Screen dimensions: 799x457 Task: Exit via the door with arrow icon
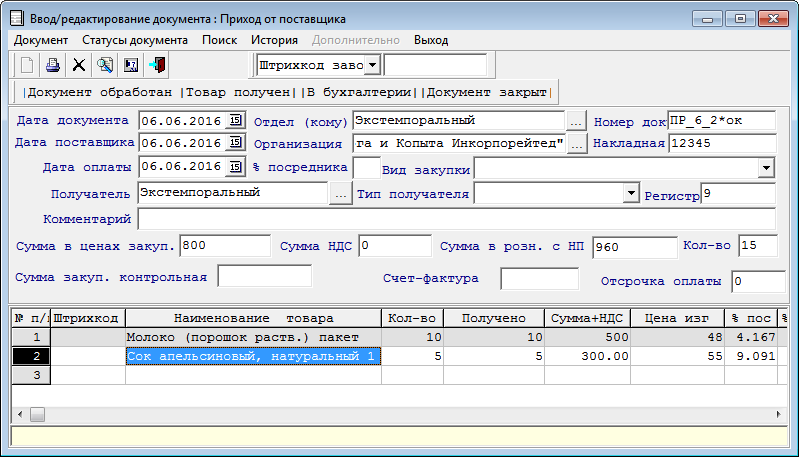tap(157, 65)
